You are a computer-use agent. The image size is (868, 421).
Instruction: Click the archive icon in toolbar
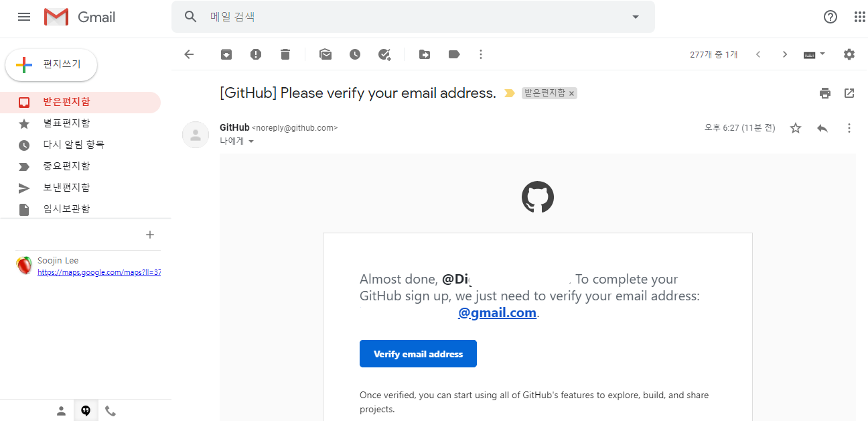click(226, 54)
